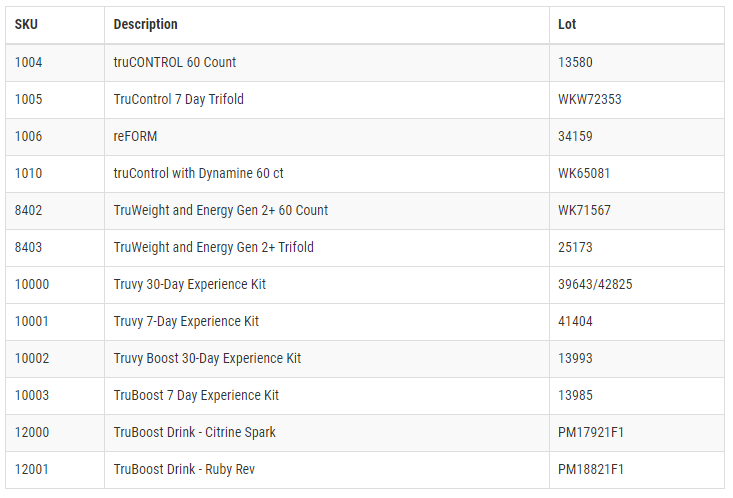Select TruBoost 7 Day Experience Kit
733x498 pixels.
196,395
